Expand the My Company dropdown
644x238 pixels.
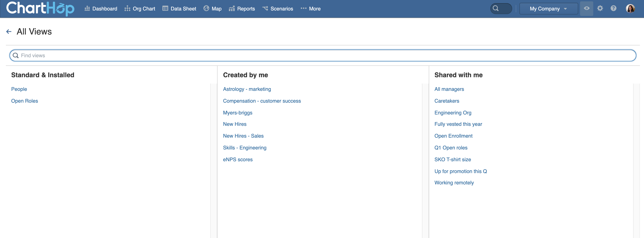click(x=548, y=9)
